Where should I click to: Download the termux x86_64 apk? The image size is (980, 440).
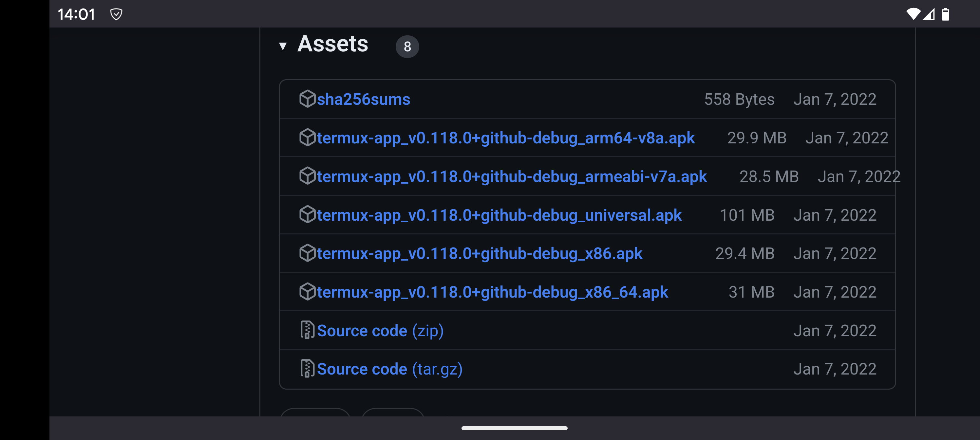coord(492,292)
